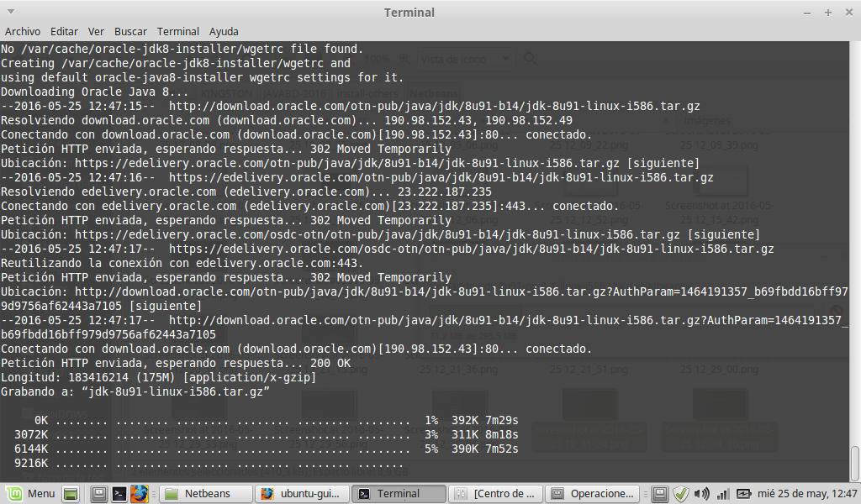The width and height of the screenshot is (861, 504).
Task: Click the update manager shield icon
Action: [681, 494]
